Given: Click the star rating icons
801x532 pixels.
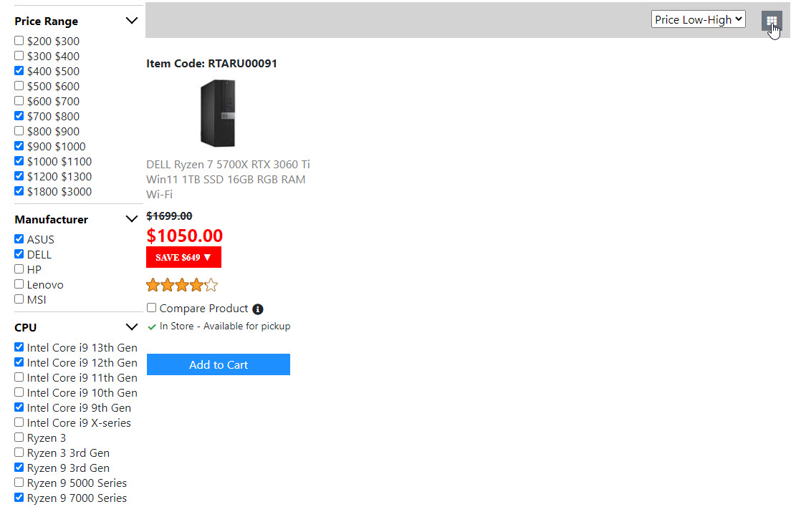Looking at the screenshot, I should 182,286.
